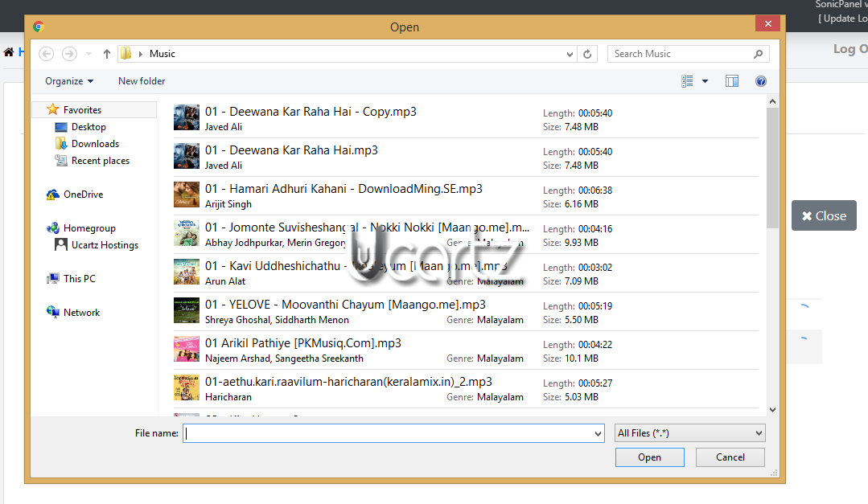Open the All Files type dropdown

click(x=689, y=433)
